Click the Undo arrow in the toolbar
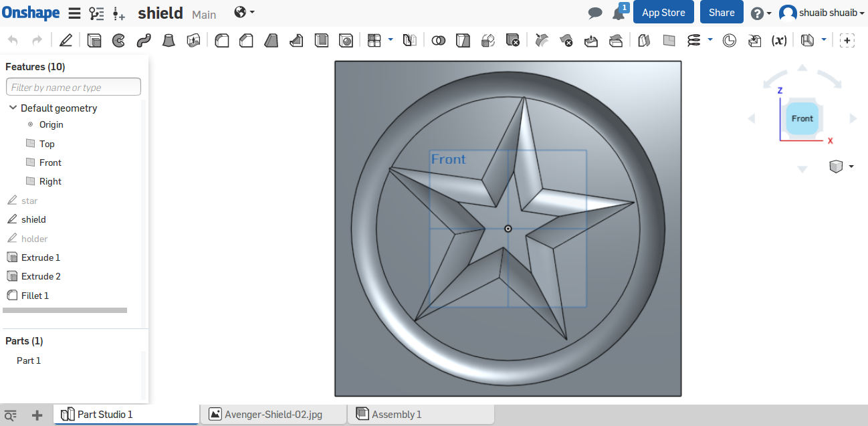This screenshot has width=868, height=426. click(13, 41)
